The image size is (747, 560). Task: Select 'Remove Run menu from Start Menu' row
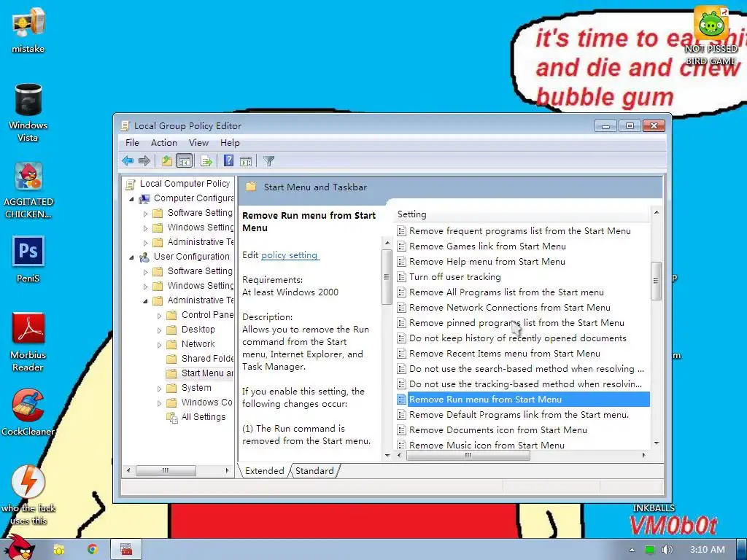522,400
